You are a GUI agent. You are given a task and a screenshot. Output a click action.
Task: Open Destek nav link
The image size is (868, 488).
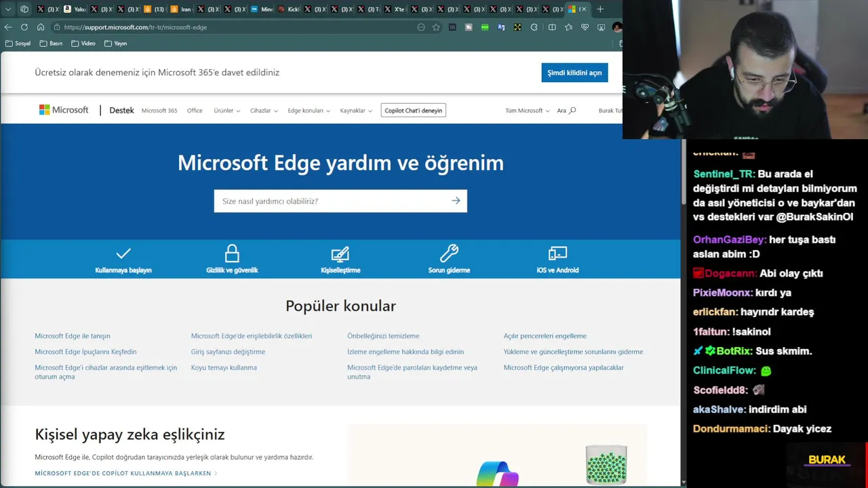(121, 110)
